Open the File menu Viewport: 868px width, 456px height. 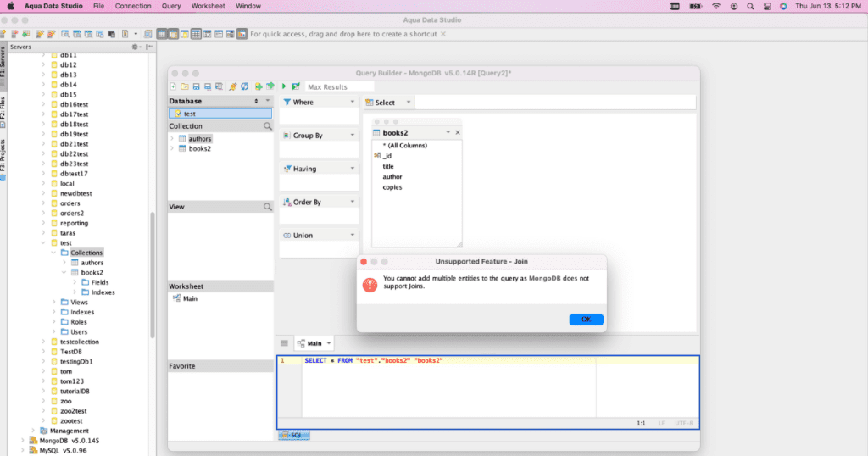click(98, 6)
